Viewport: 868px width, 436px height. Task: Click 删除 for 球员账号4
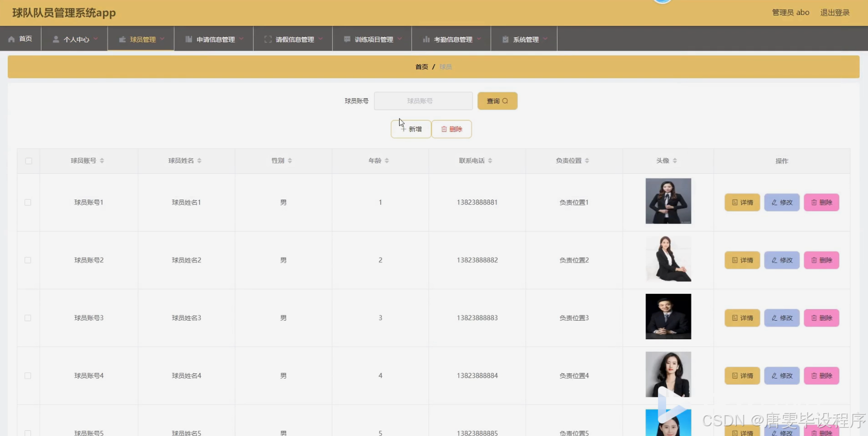coord(821,376)
